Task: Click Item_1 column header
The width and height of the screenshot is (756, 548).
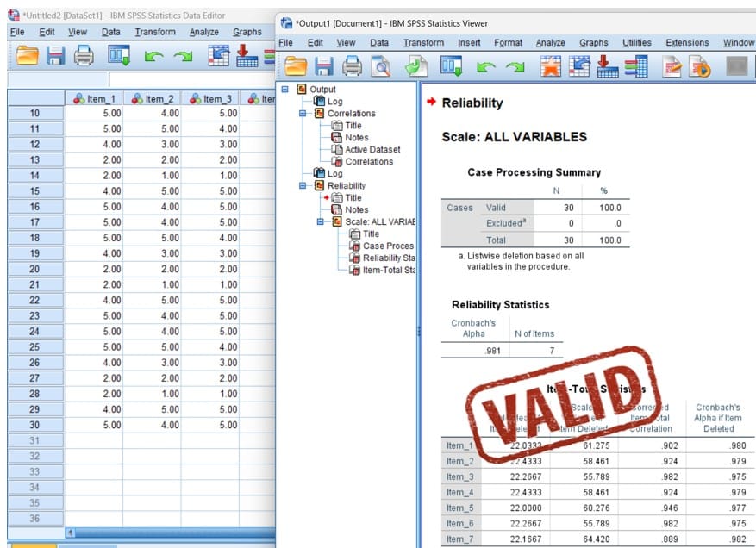Action: tap(94, 99)
